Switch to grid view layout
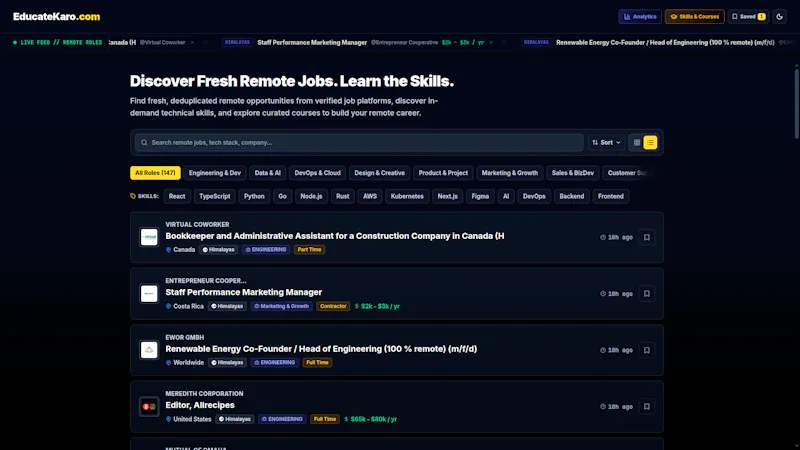The width and height of the screenshot is (800, 450). coord(637,142)
